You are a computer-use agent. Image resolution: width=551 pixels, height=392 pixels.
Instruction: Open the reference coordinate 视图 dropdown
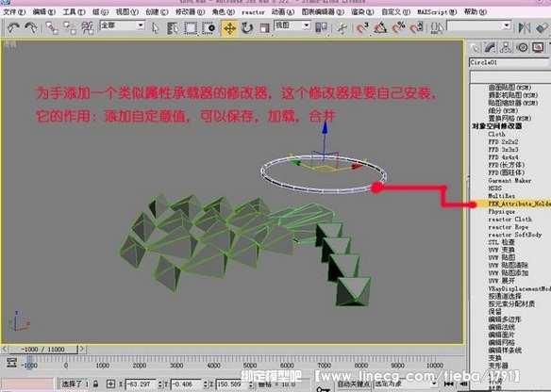292,25
